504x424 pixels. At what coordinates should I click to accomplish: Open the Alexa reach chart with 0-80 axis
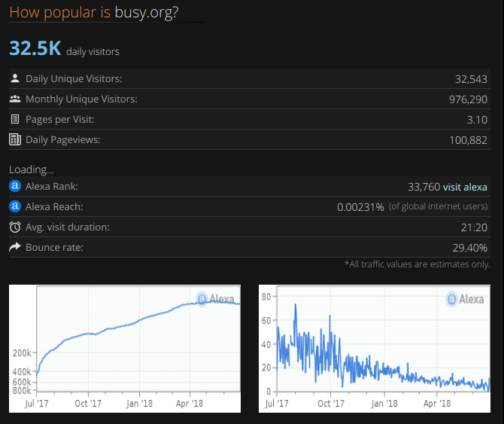[375, 349]
